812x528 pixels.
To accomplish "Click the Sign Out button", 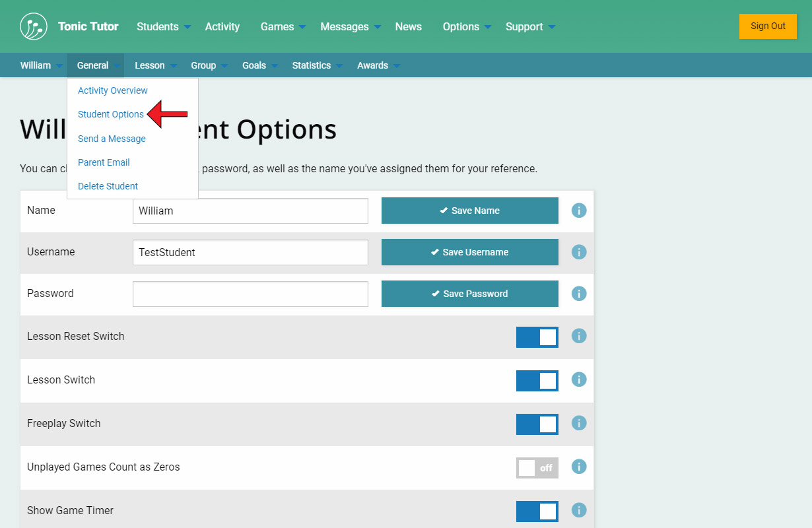I will pyautogui.click(x=768, y=26).
